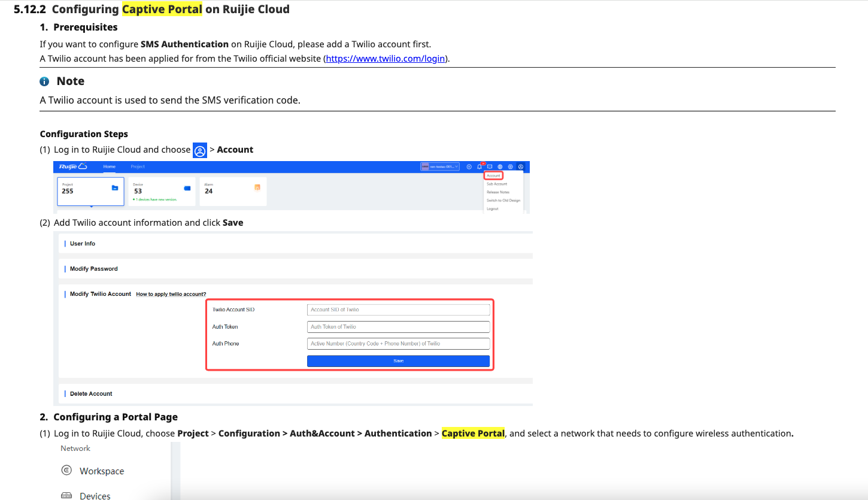Click '2. Configuring a Portal Page' heading
Viewport: 868px width, 500px height.
tap(108, 417)
